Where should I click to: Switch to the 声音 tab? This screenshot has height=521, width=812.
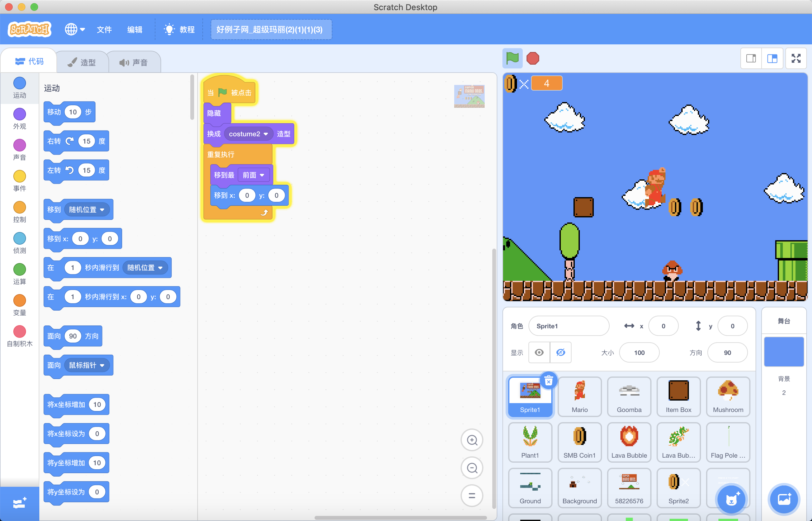pos(134,62)
